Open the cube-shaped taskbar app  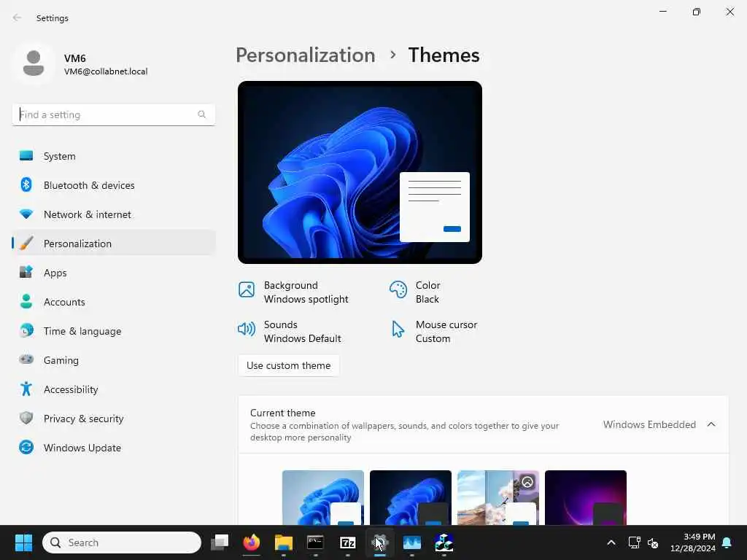(x=444, y=542)
